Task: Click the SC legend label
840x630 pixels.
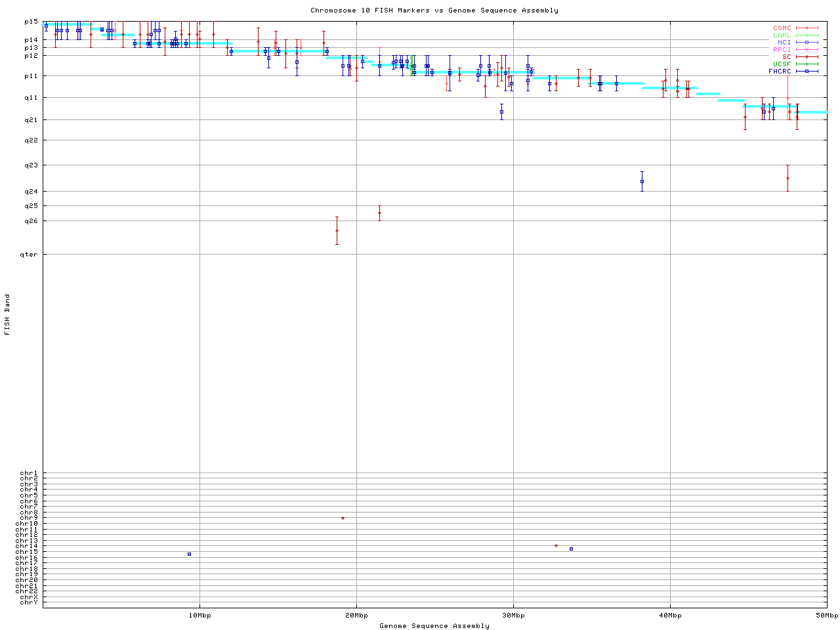Action: click(786, 57)
